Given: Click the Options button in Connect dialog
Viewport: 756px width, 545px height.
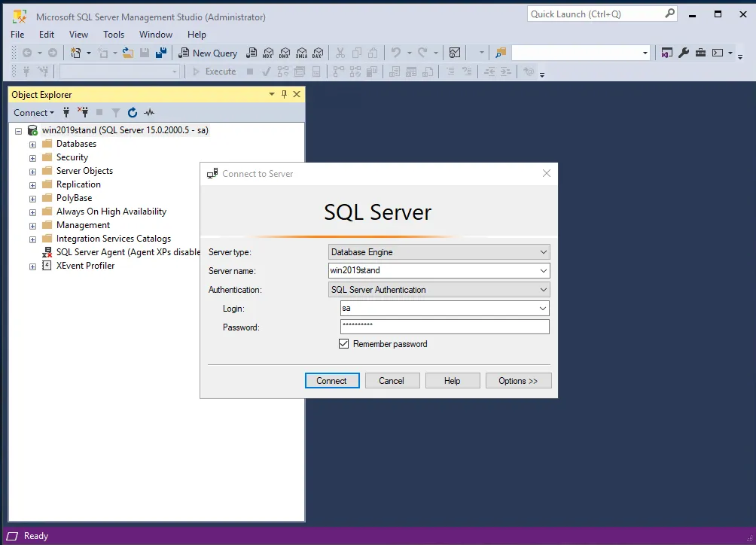Looking at the screenshot, I should pyautogui.click(x=518, y=380).
